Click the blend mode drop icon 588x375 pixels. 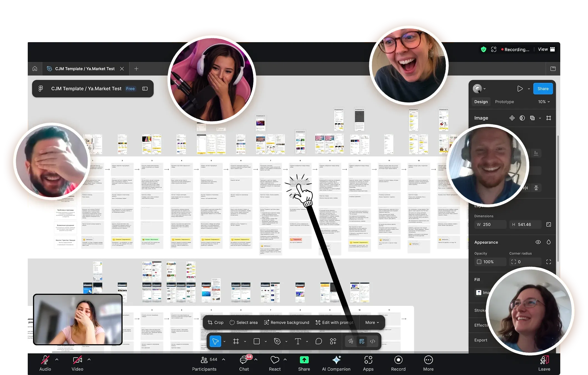click(549, 242)
